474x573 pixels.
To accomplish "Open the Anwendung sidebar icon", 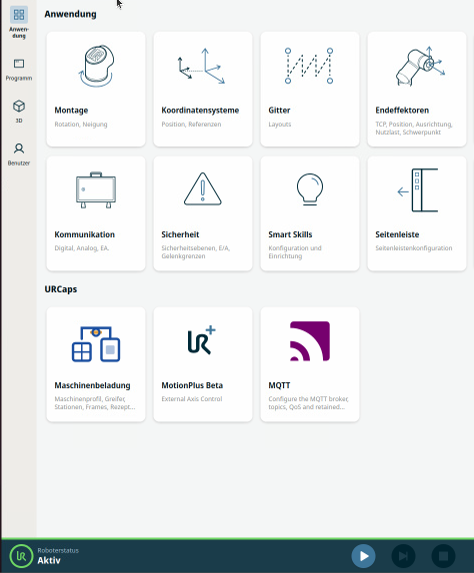I will click(x=19, y=15).
